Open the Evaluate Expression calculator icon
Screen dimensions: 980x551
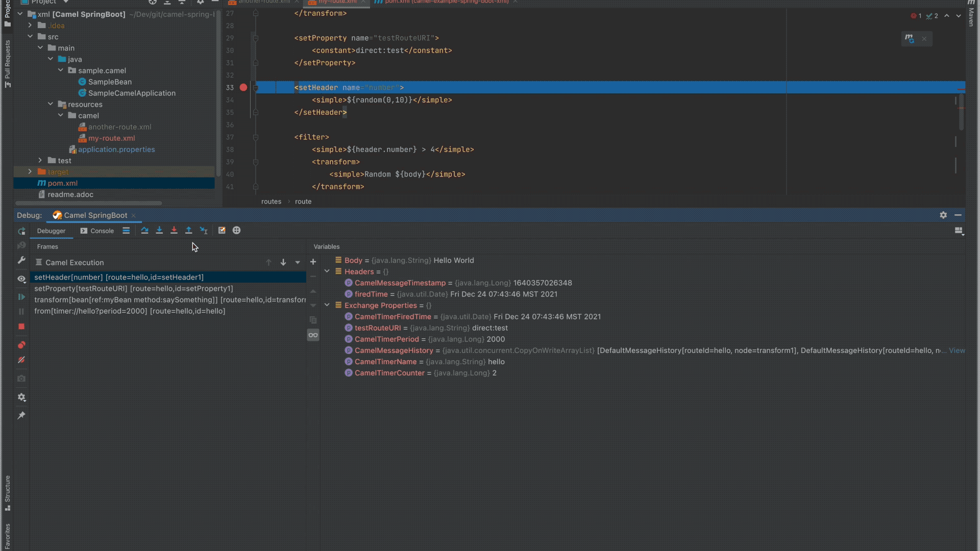click(222, 231)
